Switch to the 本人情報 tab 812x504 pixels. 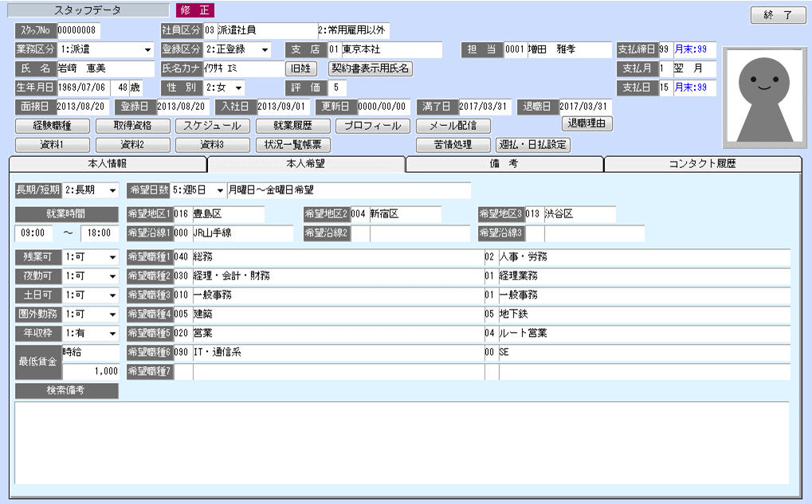click(x=107, y=164)
